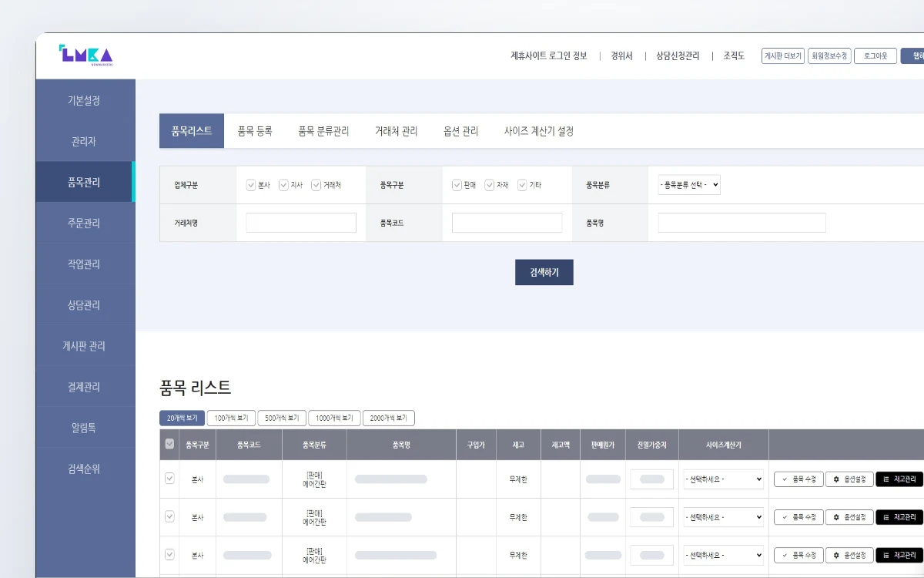The width and height of the screenshot is (924, 578).
Task: Go to the 옵션 관리 tab
Action: tap(460, 131)
